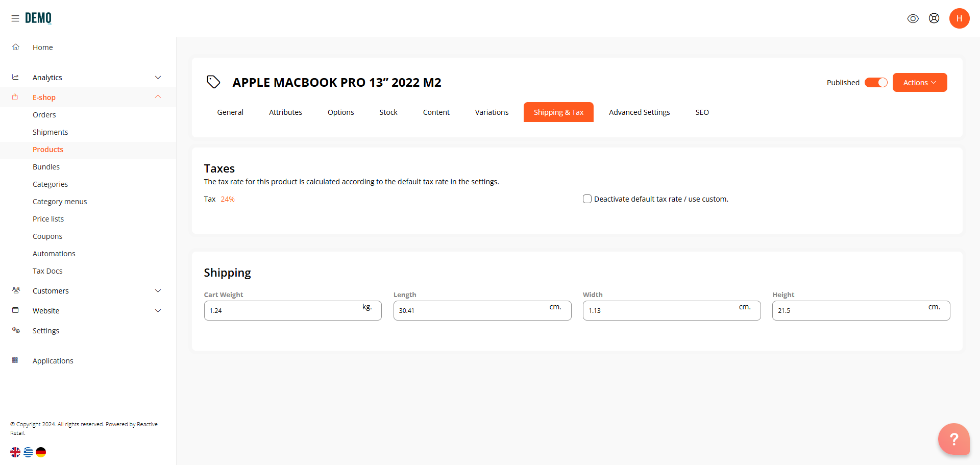Click the Shipping section heading

(228, 273)
